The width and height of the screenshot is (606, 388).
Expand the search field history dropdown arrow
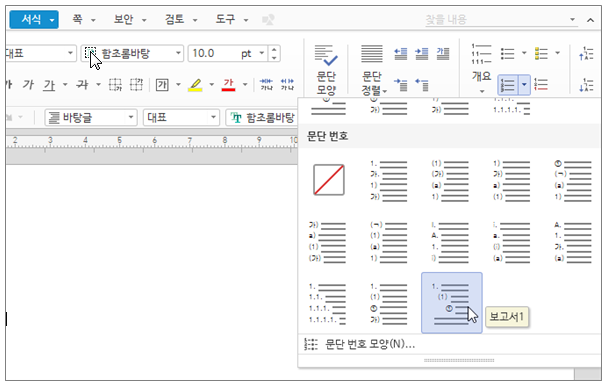[x=572, y=19]
